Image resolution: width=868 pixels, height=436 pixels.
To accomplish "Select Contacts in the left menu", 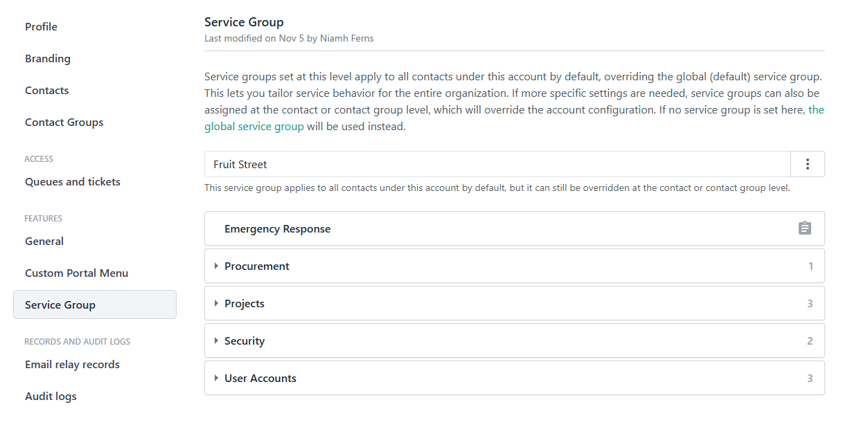I will (46, 90).
